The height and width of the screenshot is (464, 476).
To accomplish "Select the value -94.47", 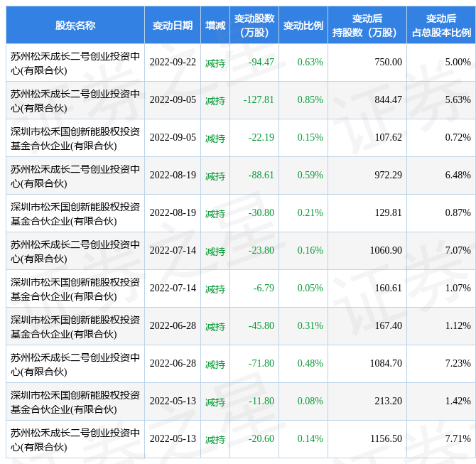I will [261, 63].
